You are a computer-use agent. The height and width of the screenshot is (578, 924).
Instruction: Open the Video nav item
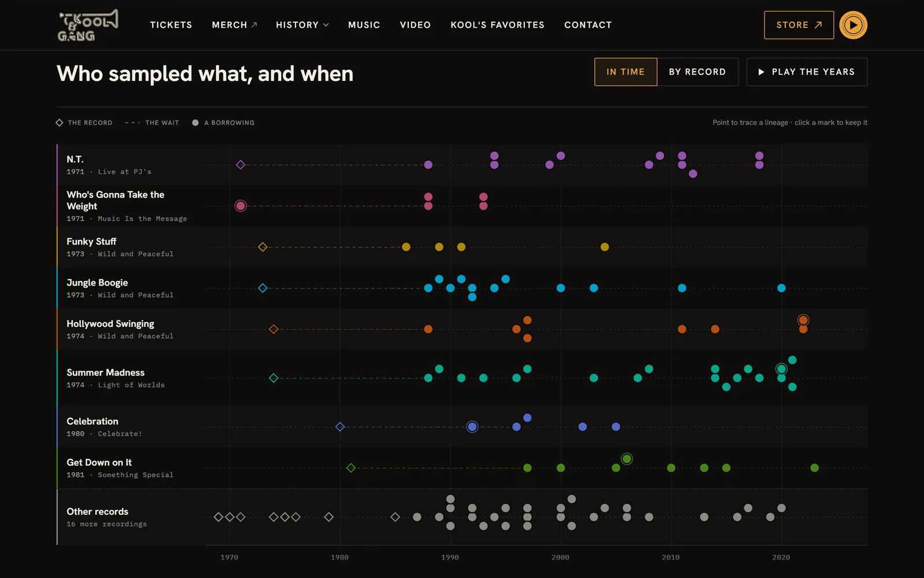point(415,25)
